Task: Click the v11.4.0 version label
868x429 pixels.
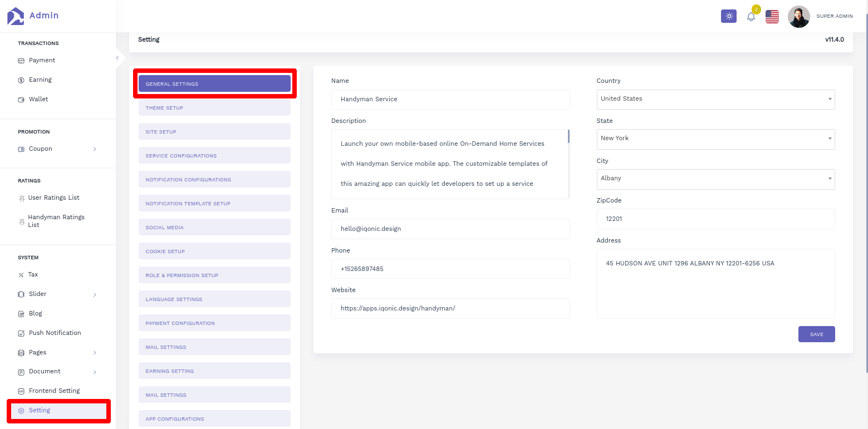Action: point(835,40)
